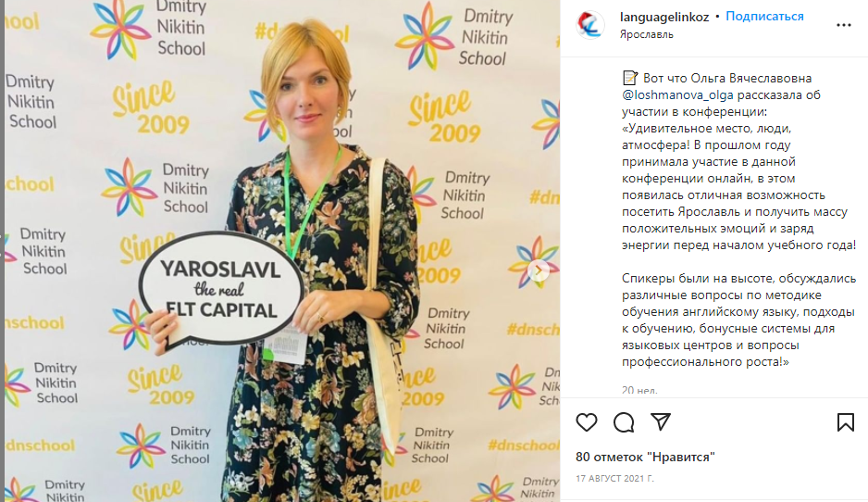Click the 20 нед. timestamp under the caption

639,390
